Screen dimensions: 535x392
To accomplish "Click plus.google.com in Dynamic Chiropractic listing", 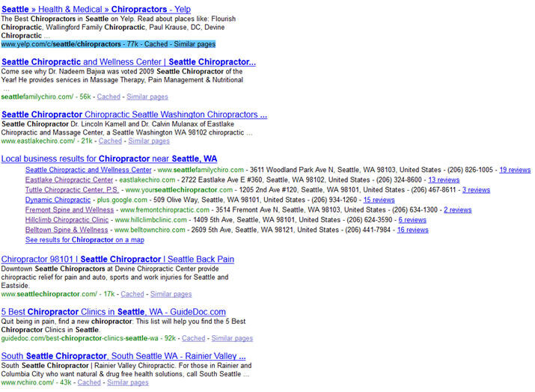I will (122, 200).
